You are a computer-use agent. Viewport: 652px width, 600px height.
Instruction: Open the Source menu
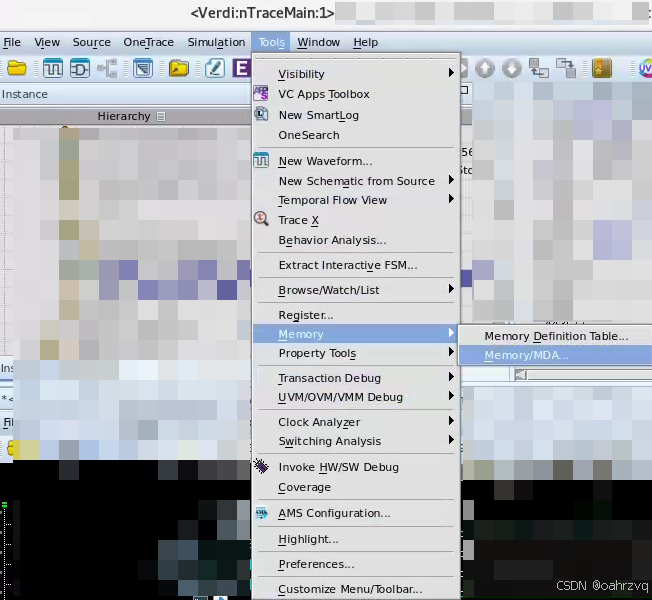[x=91, y=42]
